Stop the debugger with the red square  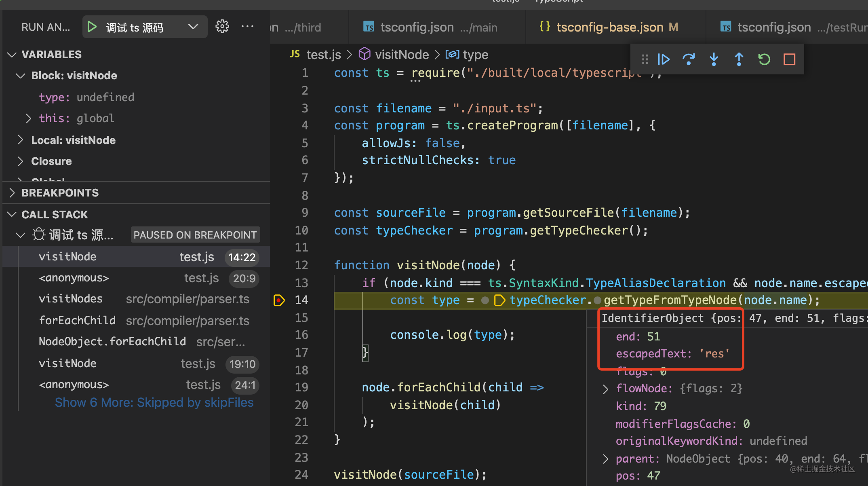coord(789,59)
